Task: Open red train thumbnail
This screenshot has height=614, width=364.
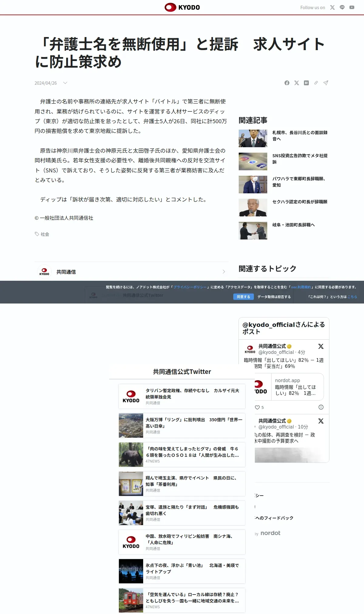Action: tap(131, 600)
